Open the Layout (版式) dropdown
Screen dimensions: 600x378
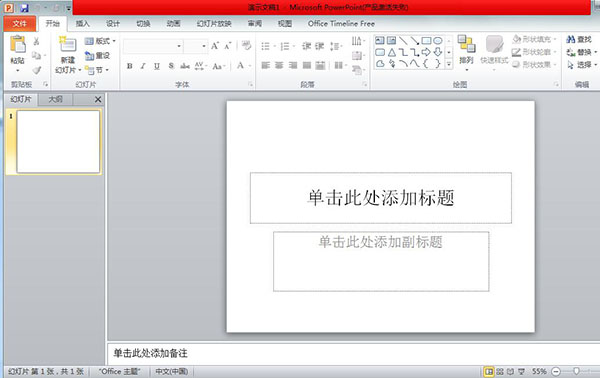click(x=100, y=41)
